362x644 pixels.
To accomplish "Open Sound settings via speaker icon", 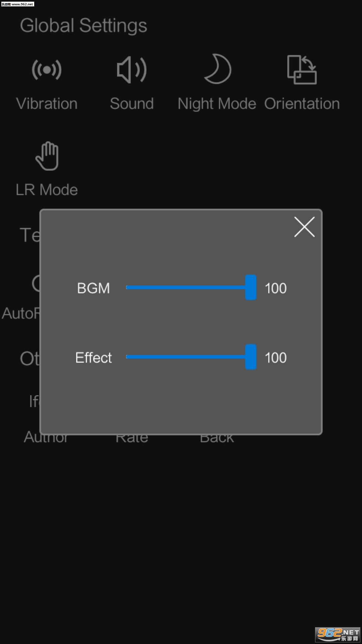I will [x=131, y=70].
